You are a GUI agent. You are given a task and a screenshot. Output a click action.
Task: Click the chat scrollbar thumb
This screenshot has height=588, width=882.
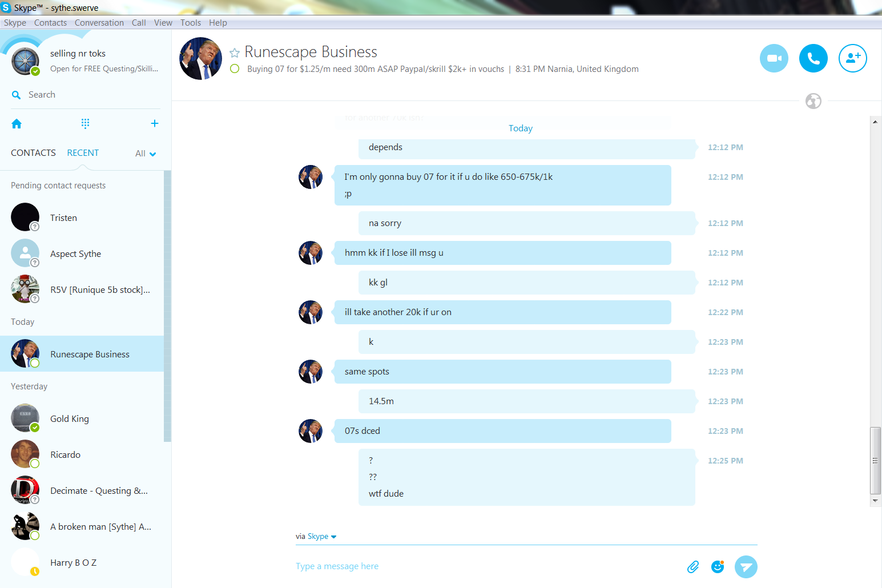coord(875,460)
